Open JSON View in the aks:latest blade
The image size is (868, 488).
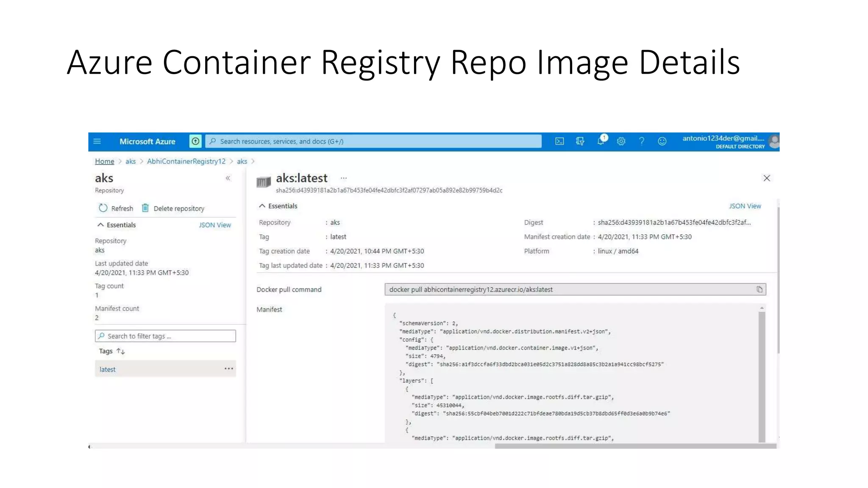coord(745,206)
